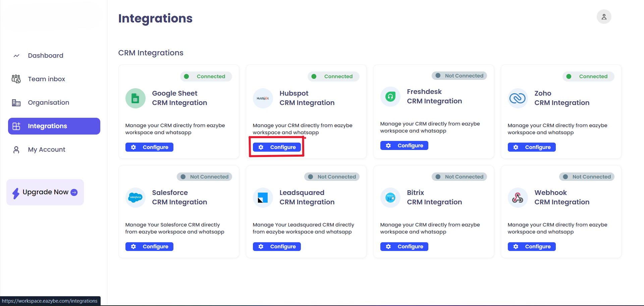Click the Not Connected badge on Freshdesk card

pyautogui.click(x=459, y=76)
